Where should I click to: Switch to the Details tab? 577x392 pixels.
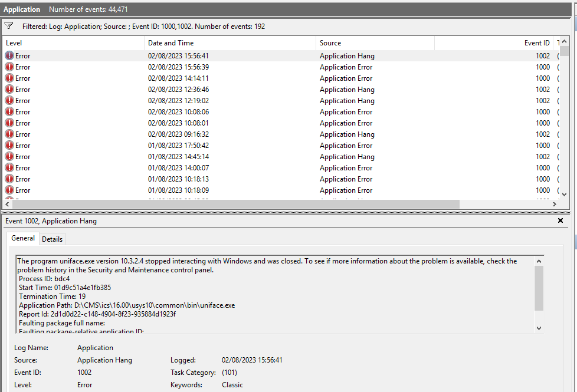(x=52, y=239)
